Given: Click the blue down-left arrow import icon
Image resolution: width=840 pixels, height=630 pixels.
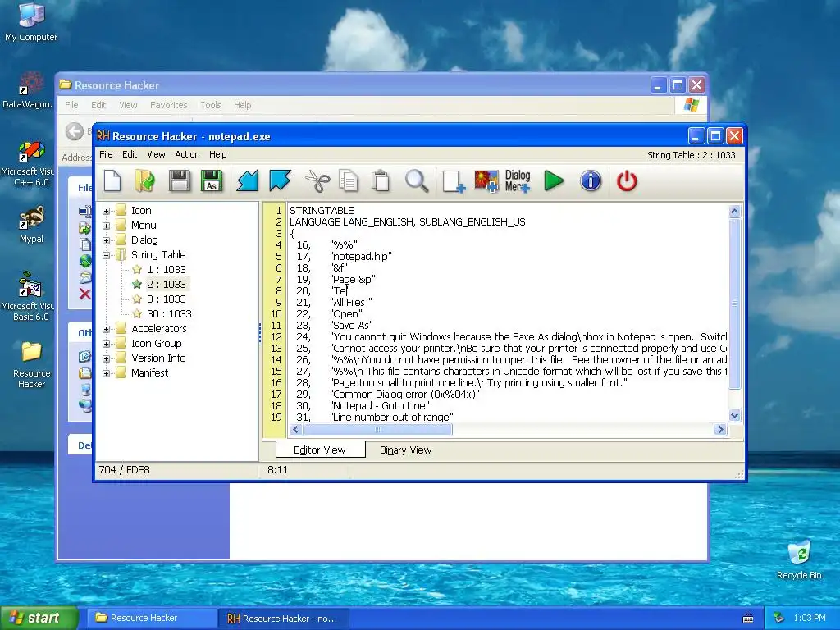Looking at the screenshot, I should [248, 181].
